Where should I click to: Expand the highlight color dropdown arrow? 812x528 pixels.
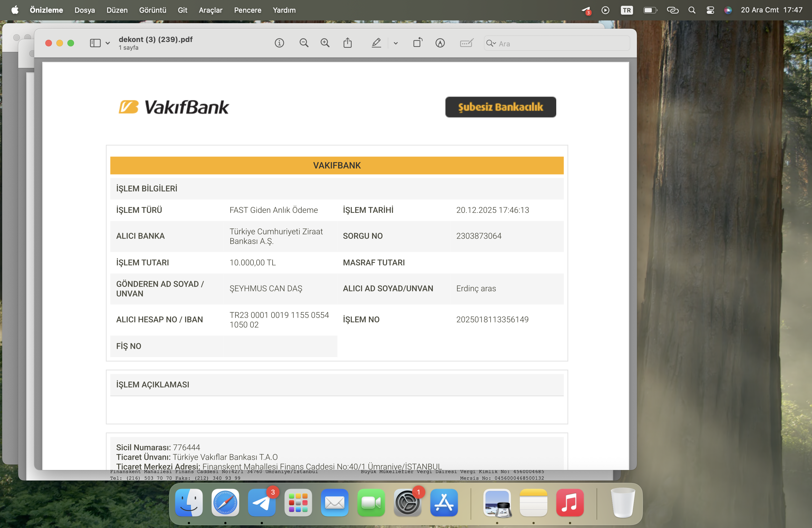click(x=396, y=43)
